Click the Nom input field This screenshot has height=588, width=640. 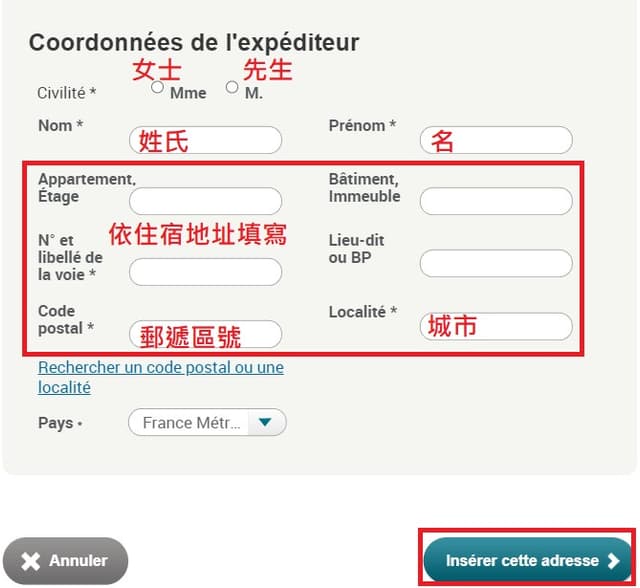[205, 140]
